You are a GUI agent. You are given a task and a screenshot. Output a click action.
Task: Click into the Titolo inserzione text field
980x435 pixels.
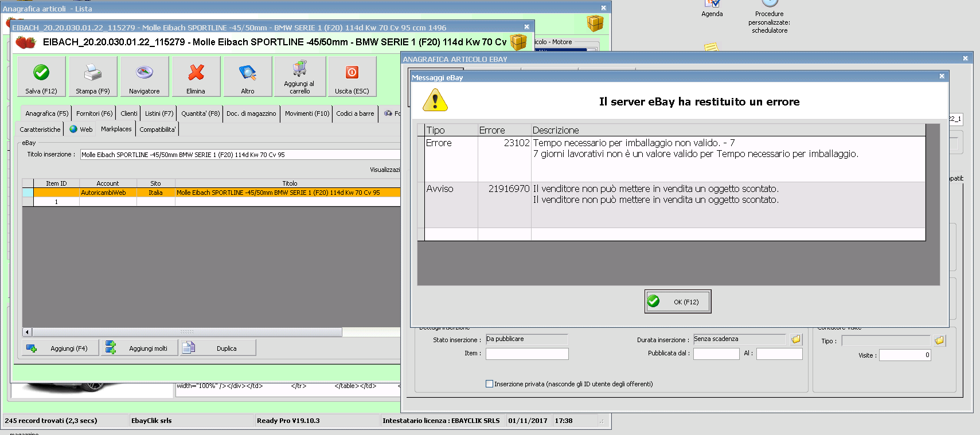240,155
